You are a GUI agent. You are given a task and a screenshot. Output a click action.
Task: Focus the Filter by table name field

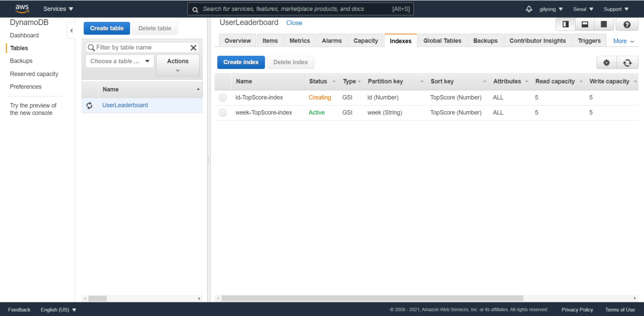click(x=142, y=48)
